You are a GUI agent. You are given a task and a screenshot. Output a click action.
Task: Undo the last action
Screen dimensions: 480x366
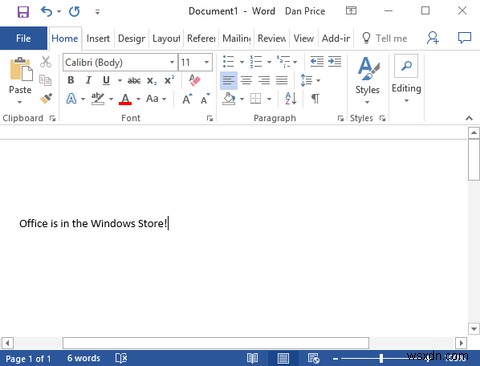click(46, 12)
